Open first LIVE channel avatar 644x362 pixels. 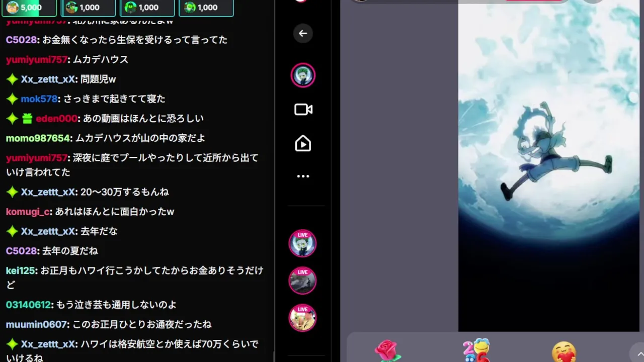coord(302,243)
